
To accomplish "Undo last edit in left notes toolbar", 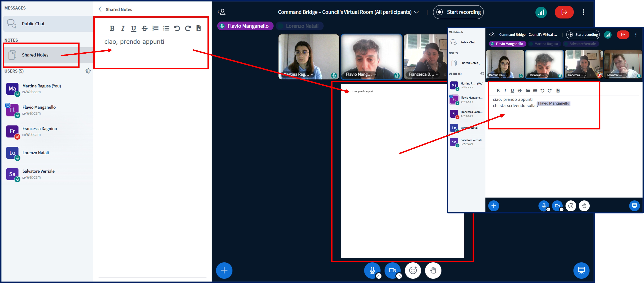I will click(177, 29).
